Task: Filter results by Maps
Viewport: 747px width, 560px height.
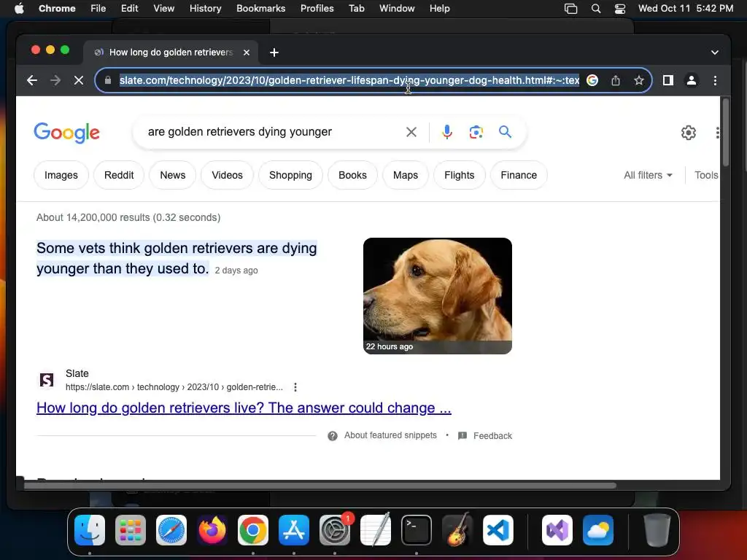Action: tap(406, 175)
